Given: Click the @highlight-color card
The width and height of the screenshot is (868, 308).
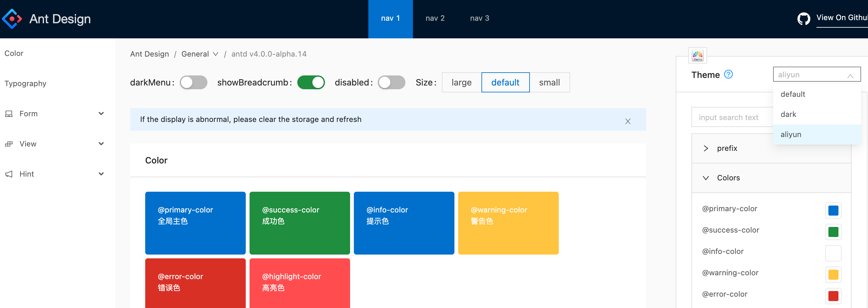Looking at the screenshot, I should click(x=299, y=283).
